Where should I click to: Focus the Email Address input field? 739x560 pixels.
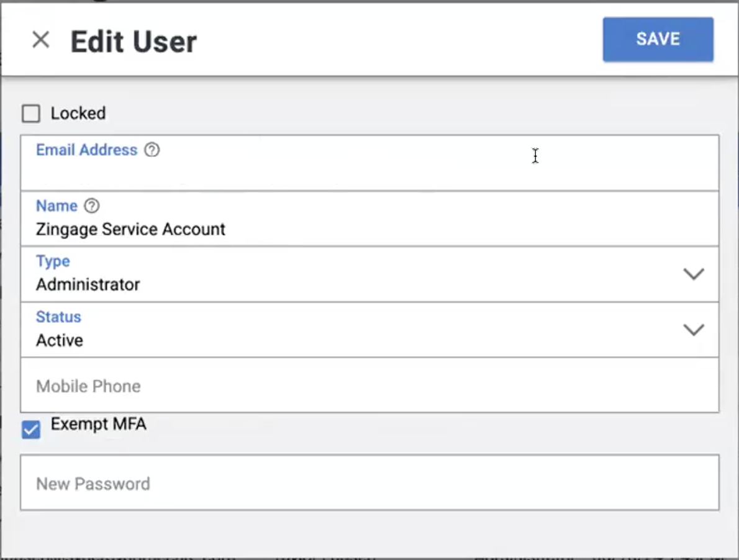(x=369, y=163)
